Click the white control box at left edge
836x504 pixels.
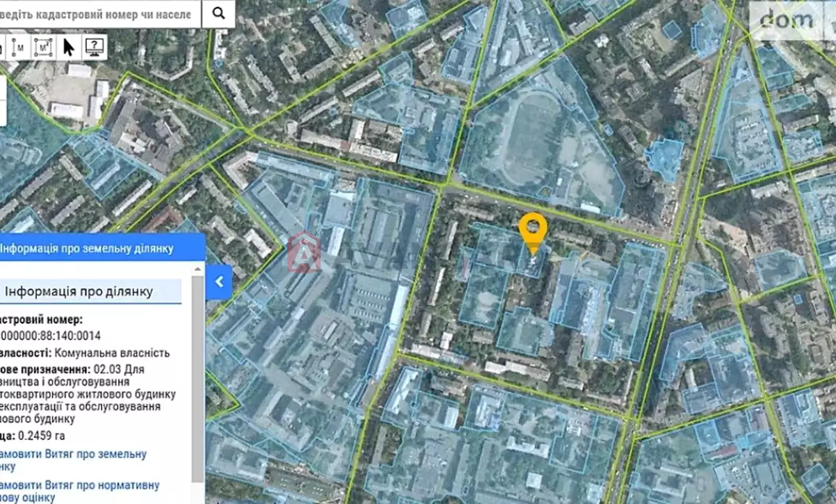pyautogui.click(x=3, y=100)
